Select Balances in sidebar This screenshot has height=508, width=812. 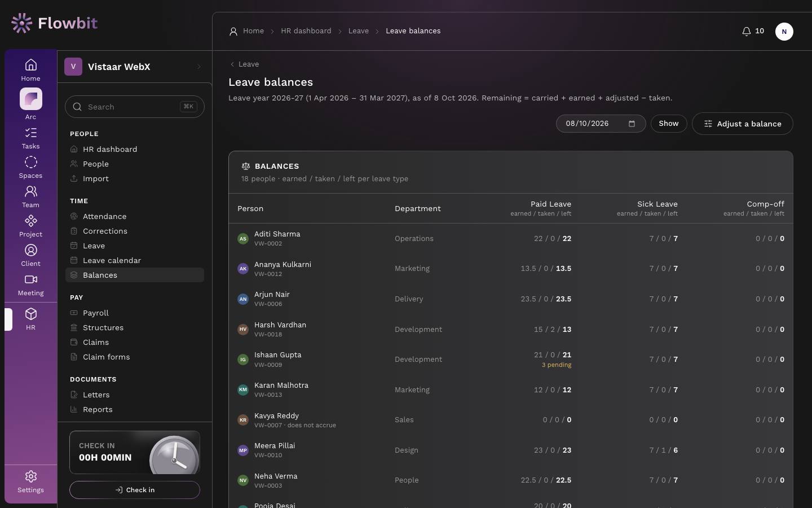pyautogui.click(x=135, y=275)
